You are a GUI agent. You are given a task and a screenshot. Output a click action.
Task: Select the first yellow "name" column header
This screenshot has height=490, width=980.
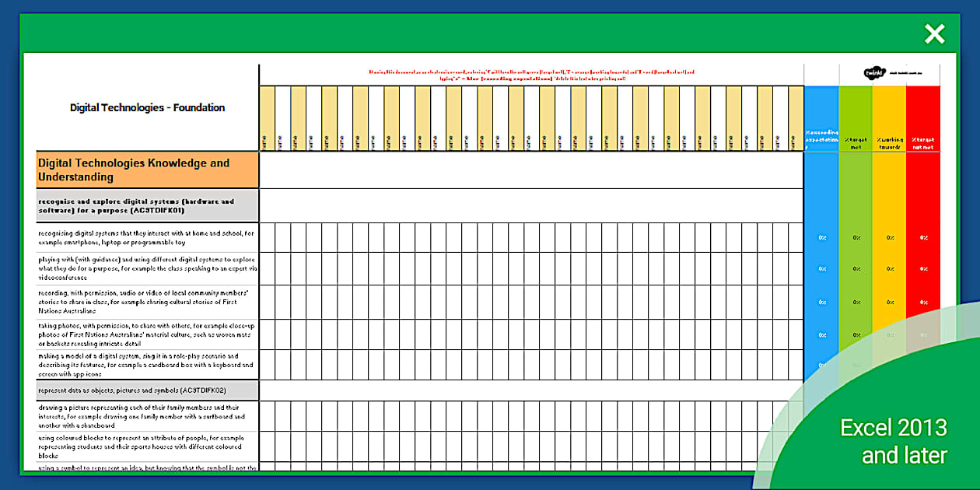(268, 117)
